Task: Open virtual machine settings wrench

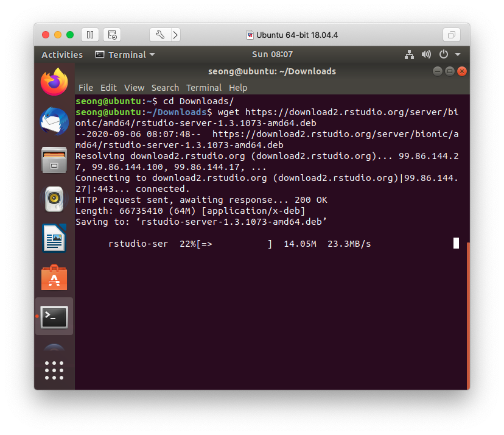Action: [160, 35]
